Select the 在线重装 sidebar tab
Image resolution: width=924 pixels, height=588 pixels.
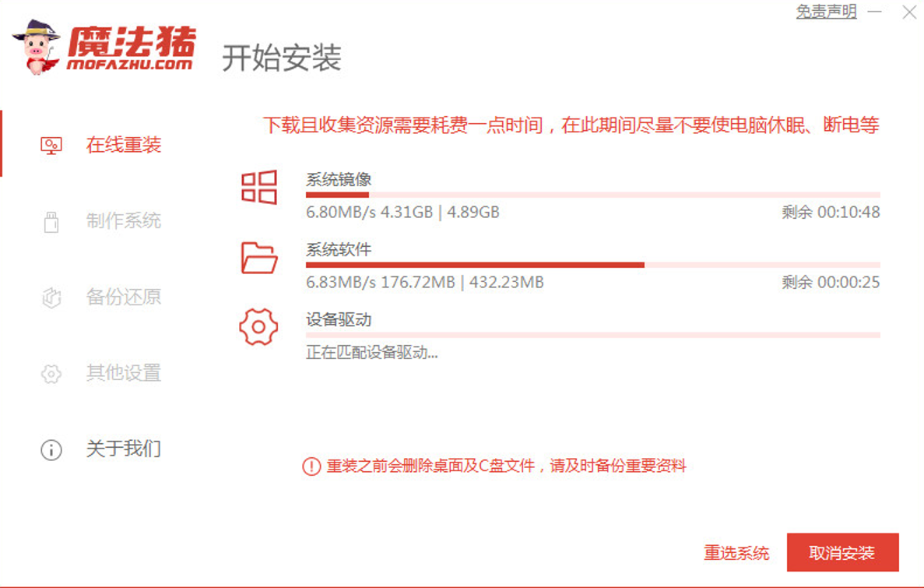[123, 145]
